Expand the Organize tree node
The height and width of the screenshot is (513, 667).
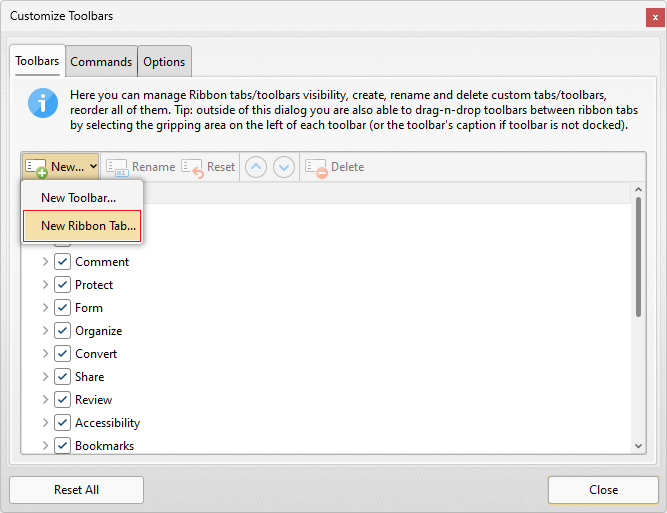click(45, 331)
